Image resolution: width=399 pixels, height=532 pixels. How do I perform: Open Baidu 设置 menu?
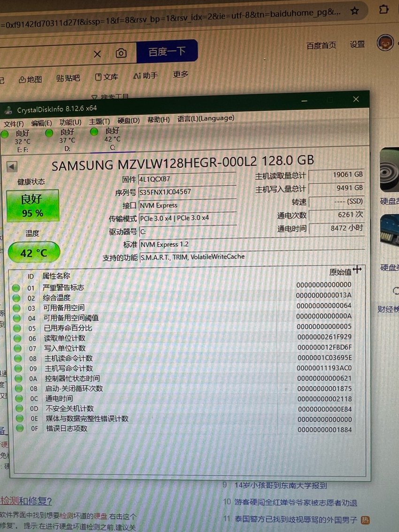pyautogui.click(x=357, y=45)
